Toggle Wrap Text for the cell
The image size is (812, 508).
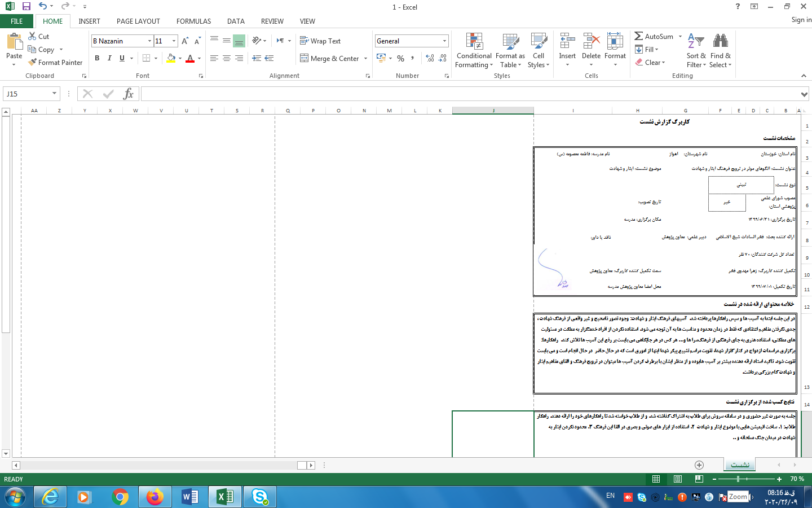[x=320, y=41]
